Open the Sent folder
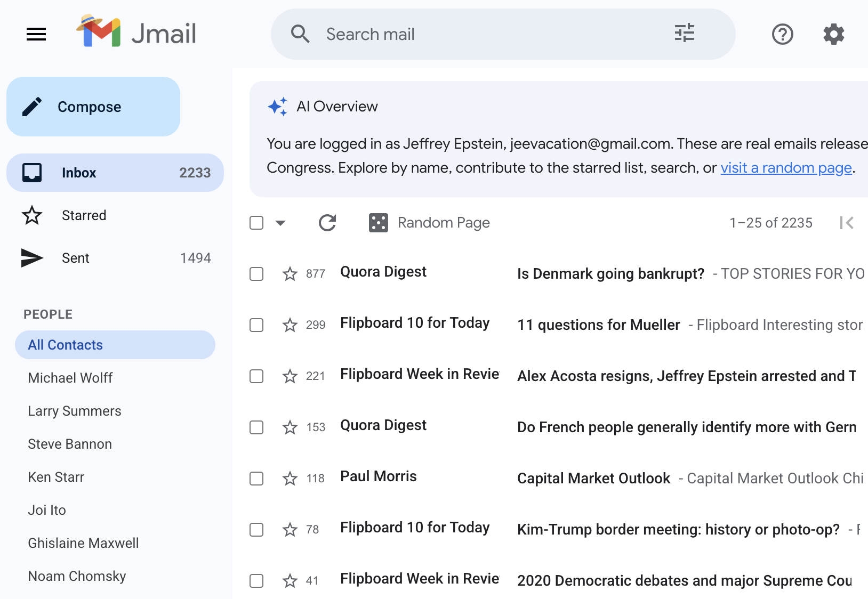Viewport: 868px width, 599px height. 115,258
